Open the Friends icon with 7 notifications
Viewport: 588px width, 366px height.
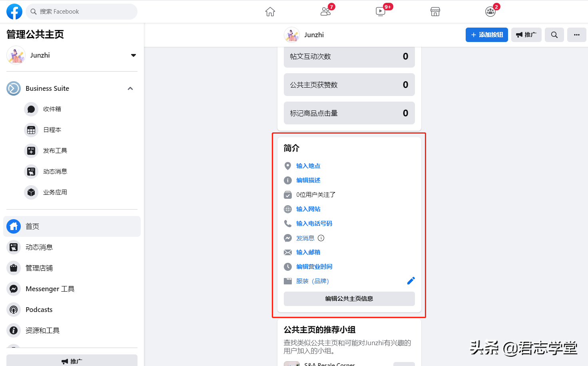(x=326, y=12)
